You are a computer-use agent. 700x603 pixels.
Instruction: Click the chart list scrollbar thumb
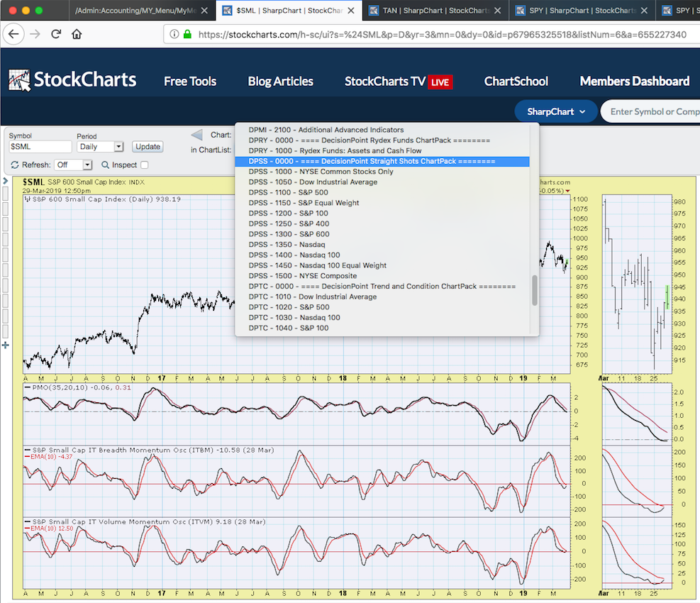(535, 290)
